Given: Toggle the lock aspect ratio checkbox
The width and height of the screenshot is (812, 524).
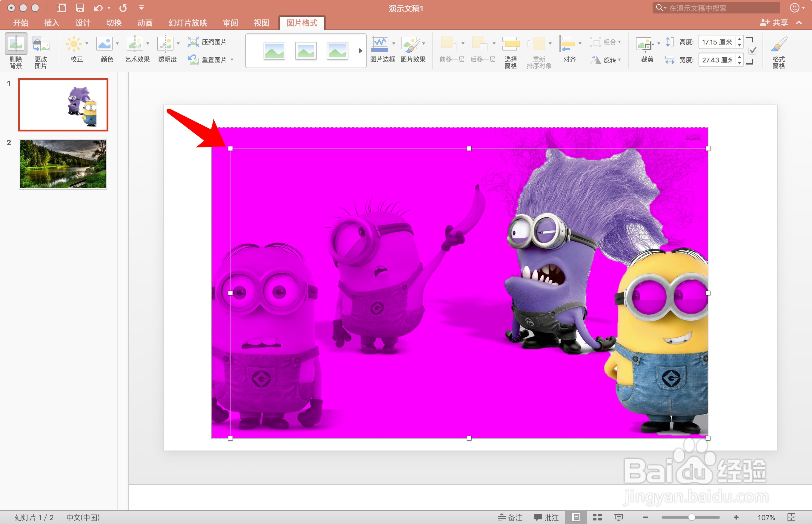Looking at the screenshot, I should coord(753,51).
